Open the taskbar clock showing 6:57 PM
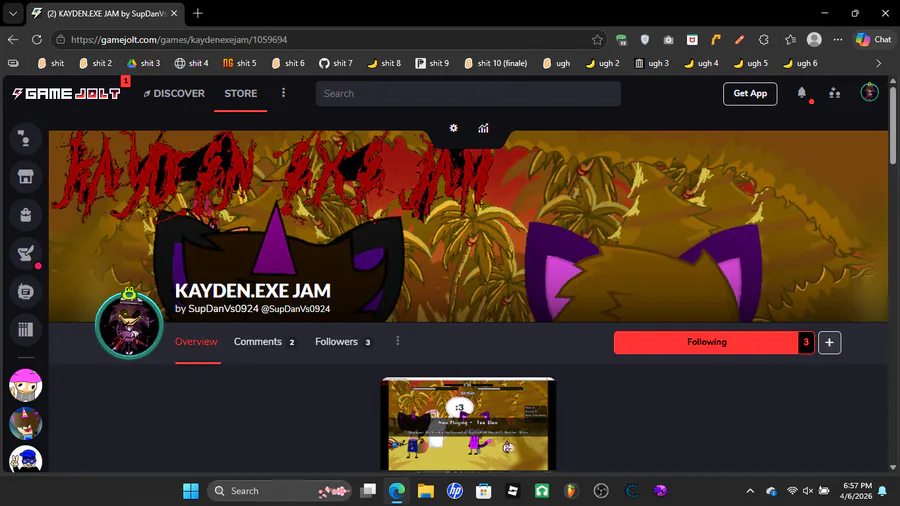 (x=856, y=491)
